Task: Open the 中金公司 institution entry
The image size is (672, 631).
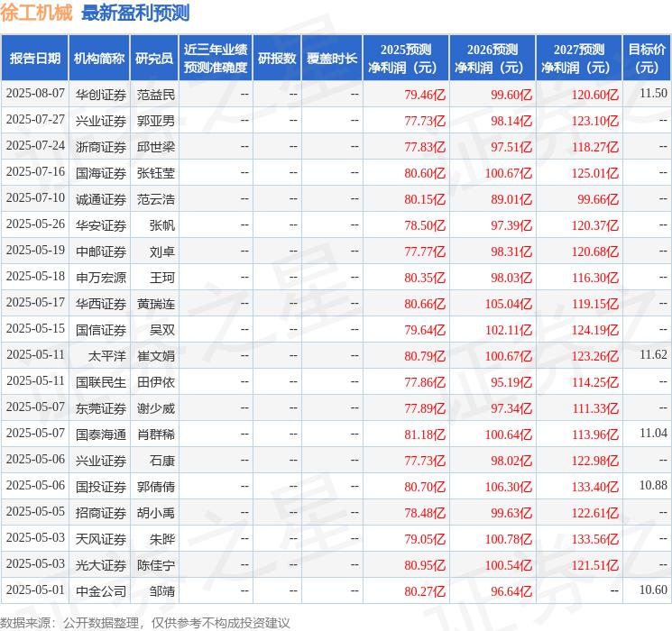Action: point(100,591)
